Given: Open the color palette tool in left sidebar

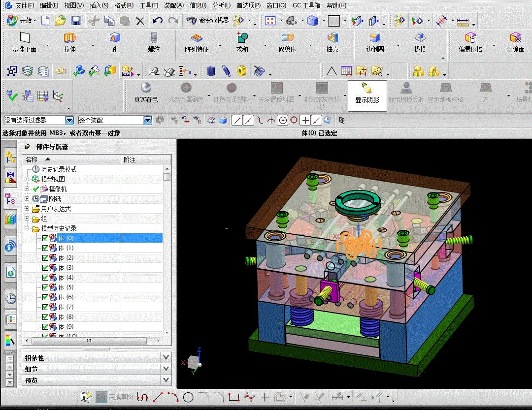Looking at the screenshot, I should [10, 339].
